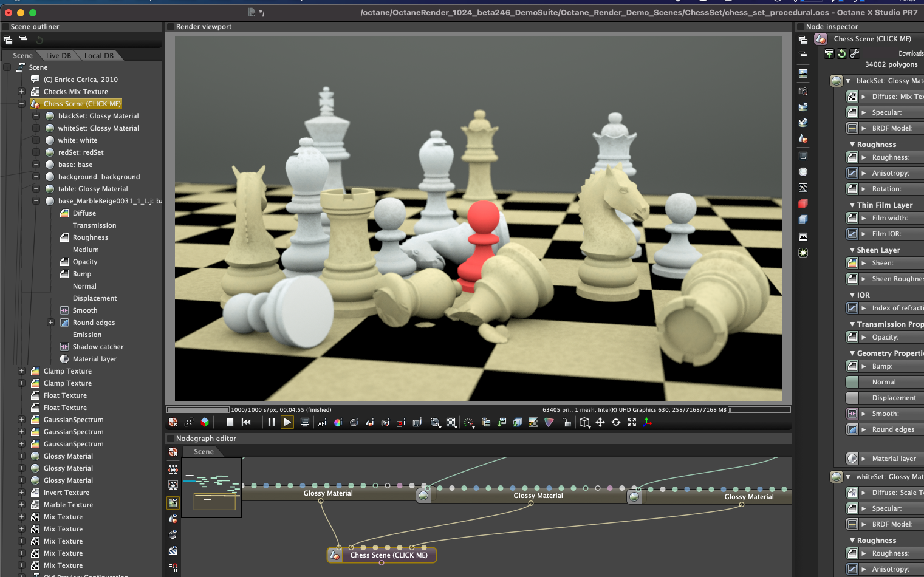Open the sub-sampling mode dropdown icon

click(x=451, y=422)
